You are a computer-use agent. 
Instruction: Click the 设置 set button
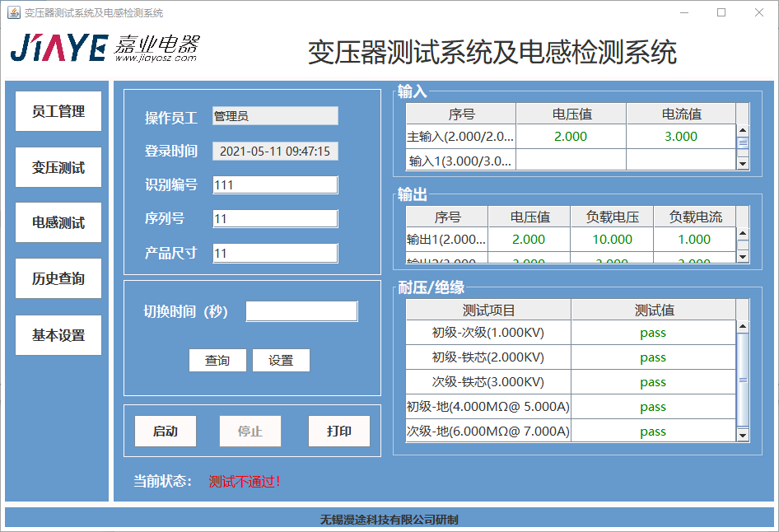pyautogui.click(x=281, y=361)
